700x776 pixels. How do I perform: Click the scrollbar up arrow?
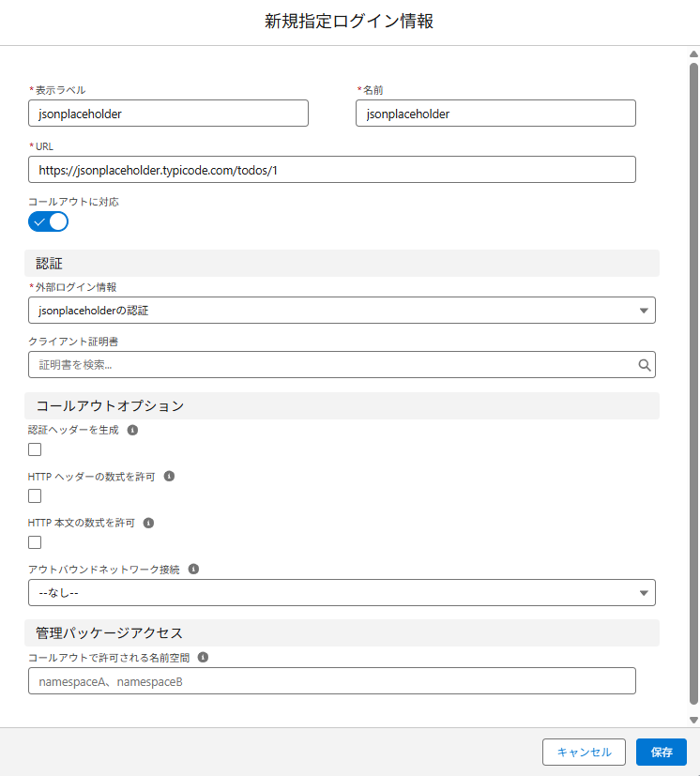[x=694, y=53]
